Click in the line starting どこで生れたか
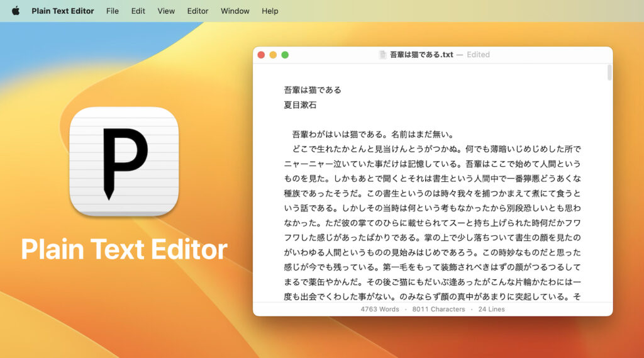644x358 pixels. point(436,148)
